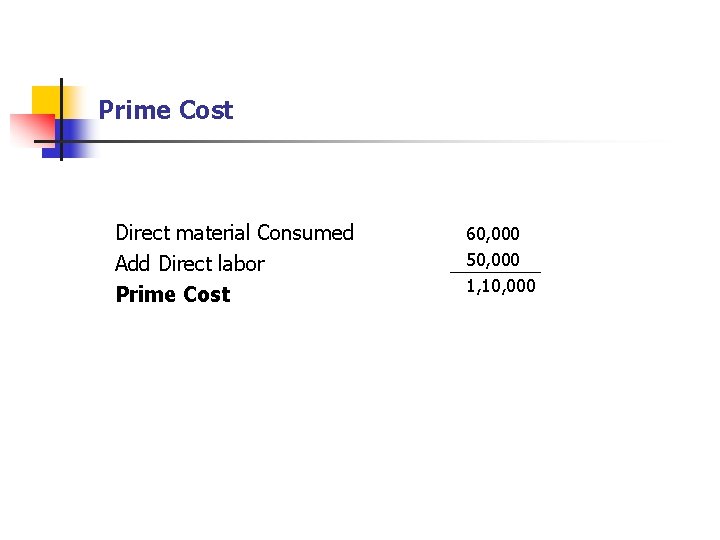Viewport: 720px width, 540px height.
Task: Click the word "Prime" in slide title
Action: click(134, 110)
